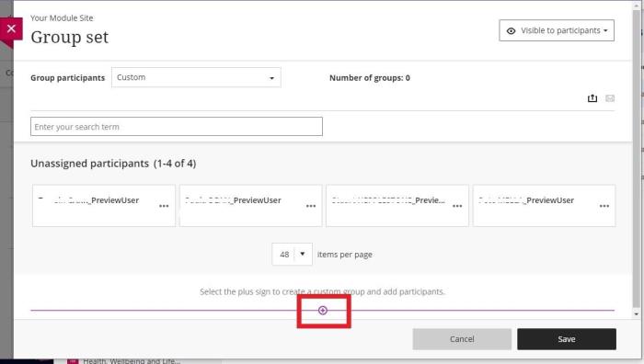Open the Group participants Custom dropdown
This screenshot has height=364, width=644.
point(196,77)
